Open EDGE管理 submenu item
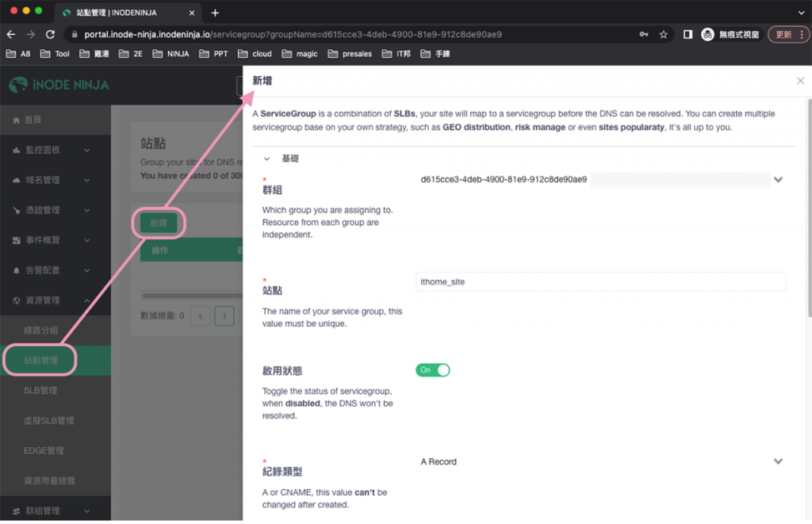The width and height of the screenshot is (812, 524). (x=56, y=450)
